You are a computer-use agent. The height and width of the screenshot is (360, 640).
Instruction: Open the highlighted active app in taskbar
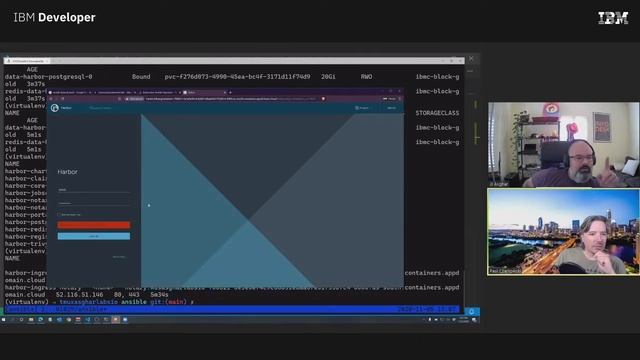(116, 320)
